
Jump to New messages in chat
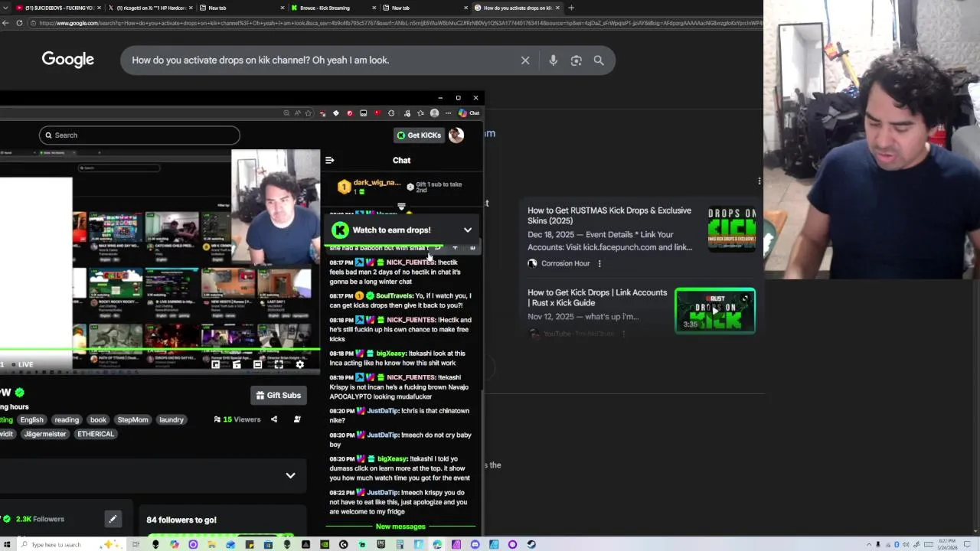click(x=400, y=527)
